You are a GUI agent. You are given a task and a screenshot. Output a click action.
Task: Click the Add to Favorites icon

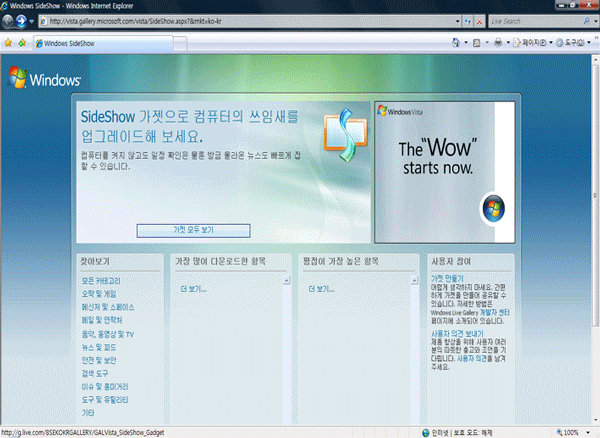[22, 43]
